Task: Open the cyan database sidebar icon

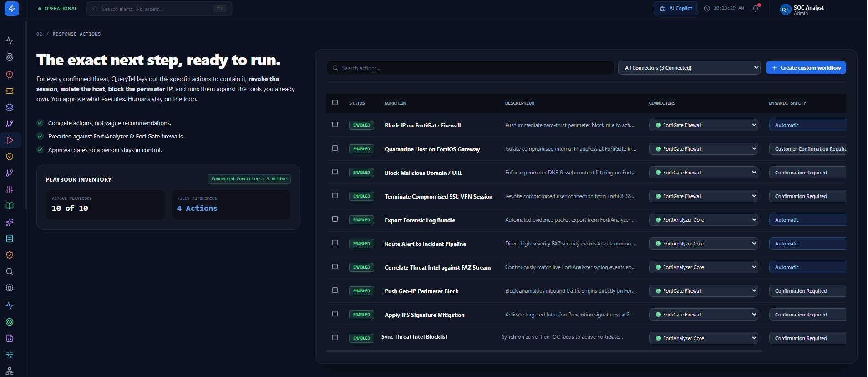Action: (10, 239)
